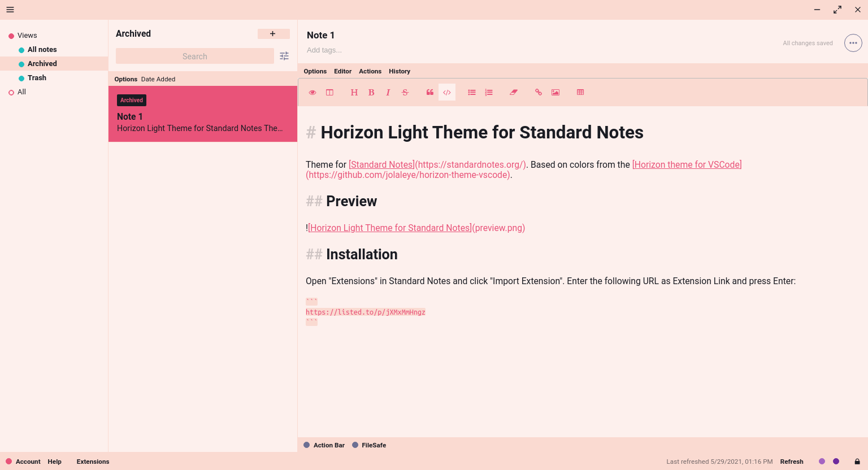Toggle the Action Bar component

point(324,445)
